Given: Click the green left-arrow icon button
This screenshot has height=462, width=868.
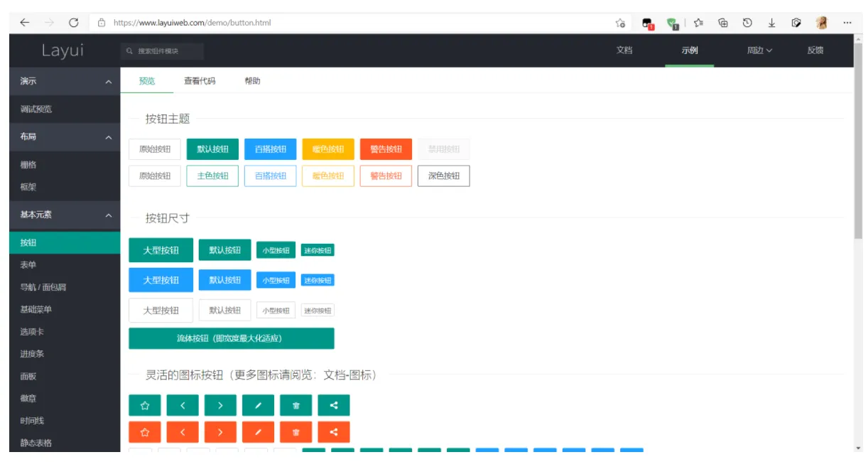Looking at the screenshot, I should point(183,405).
